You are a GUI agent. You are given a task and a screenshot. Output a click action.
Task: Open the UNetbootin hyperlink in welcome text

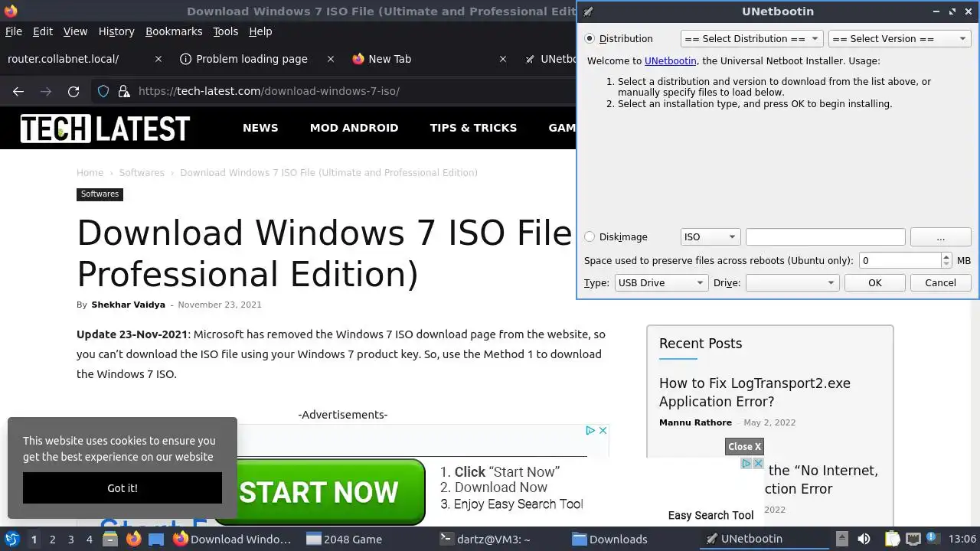(x=671, y=61)
